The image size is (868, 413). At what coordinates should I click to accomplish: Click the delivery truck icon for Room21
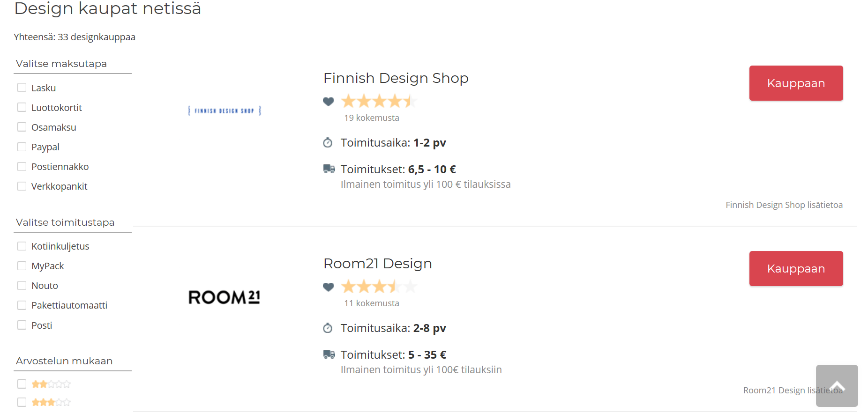click(329, 354)
